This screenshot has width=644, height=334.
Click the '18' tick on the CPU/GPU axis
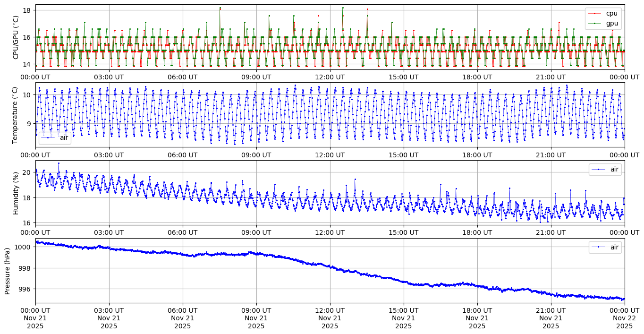[27, 10]
